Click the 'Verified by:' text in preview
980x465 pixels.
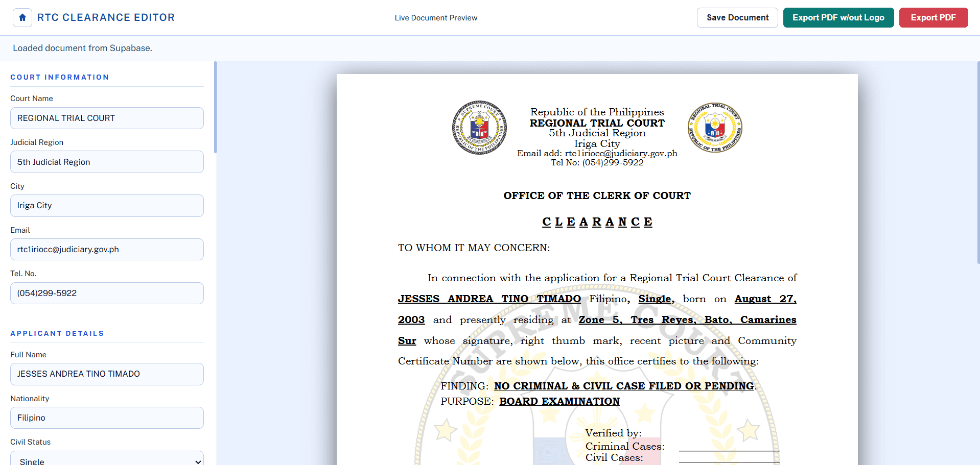pos(613,433)
